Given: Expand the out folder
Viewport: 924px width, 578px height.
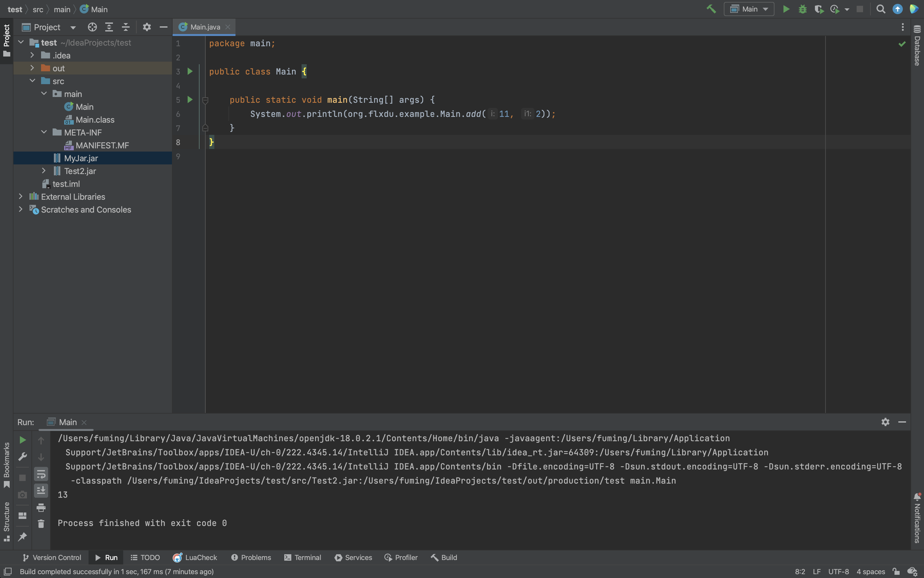Looking at the screenshot, I should pos(32,68).
